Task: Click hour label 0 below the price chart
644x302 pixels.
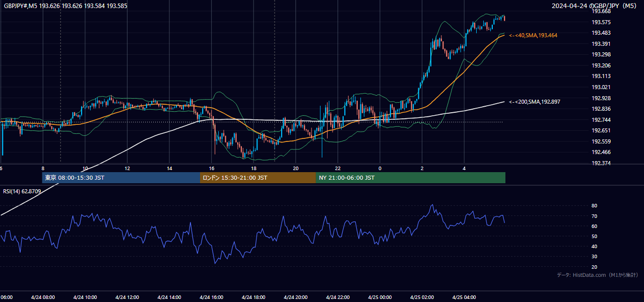Action: click(x=380, y=168)
